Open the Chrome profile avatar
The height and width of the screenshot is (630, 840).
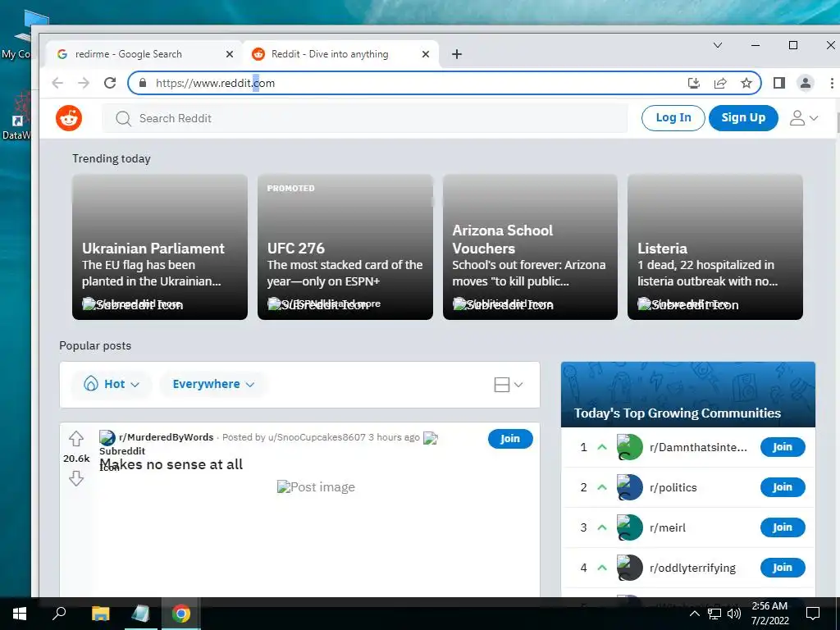(806, 83)
